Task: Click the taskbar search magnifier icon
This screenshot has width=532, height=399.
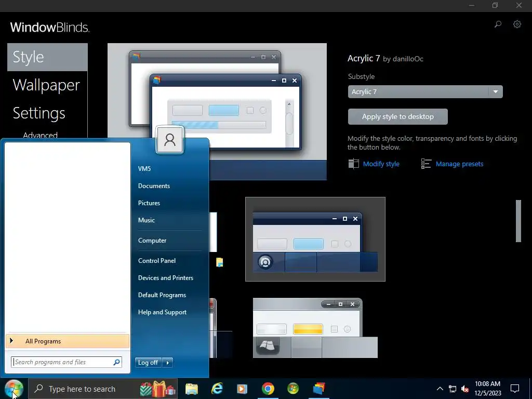Action: [38, 389]
